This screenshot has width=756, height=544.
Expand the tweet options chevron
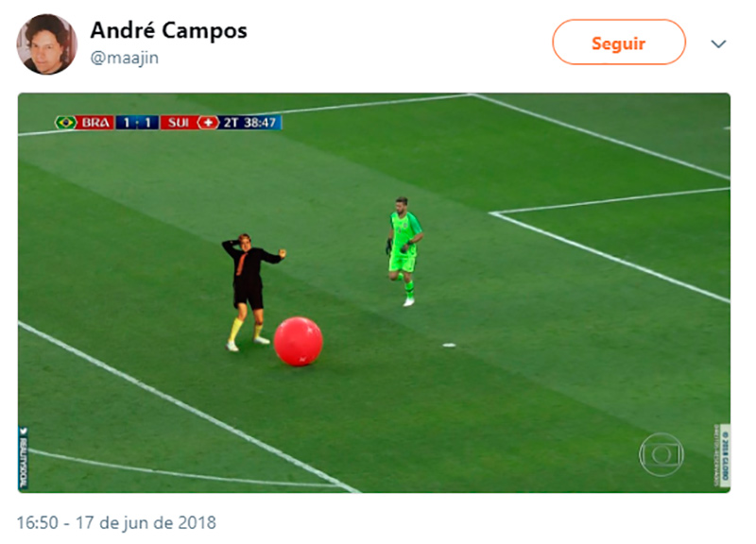pos(718,43)
